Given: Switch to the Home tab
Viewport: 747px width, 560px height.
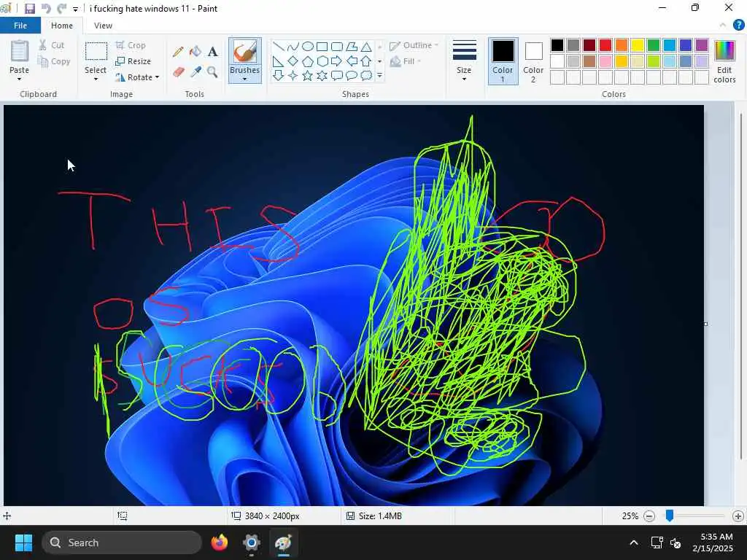Looking at the screenshot, I should tap(62, 26).
